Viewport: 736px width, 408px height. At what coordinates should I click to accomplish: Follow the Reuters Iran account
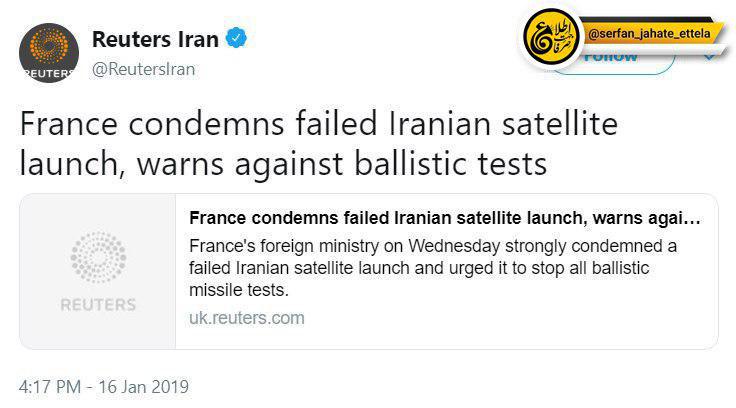click(x=615, y=61)
